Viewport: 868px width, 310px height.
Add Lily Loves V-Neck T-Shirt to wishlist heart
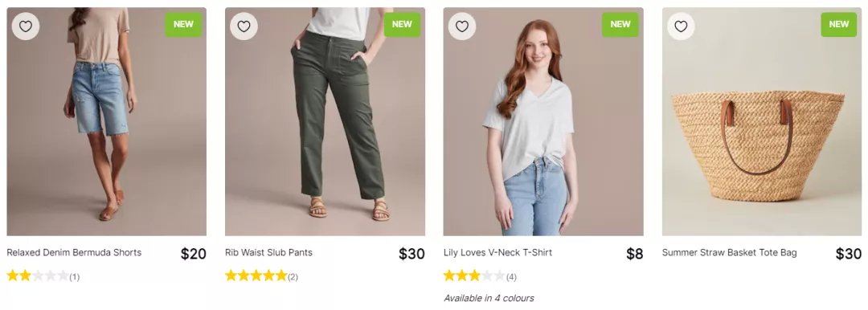(462, 26)
